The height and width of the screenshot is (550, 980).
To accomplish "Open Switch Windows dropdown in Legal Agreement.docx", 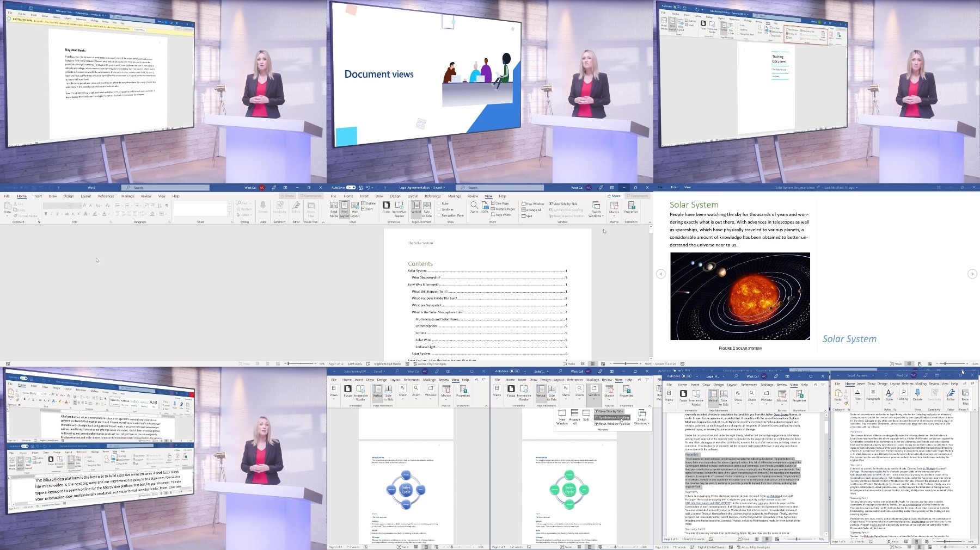I will 596,209.
